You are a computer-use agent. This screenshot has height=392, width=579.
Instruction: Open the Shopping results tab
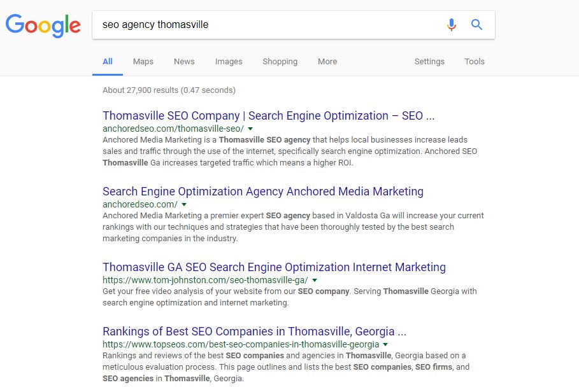click(280, 62)
